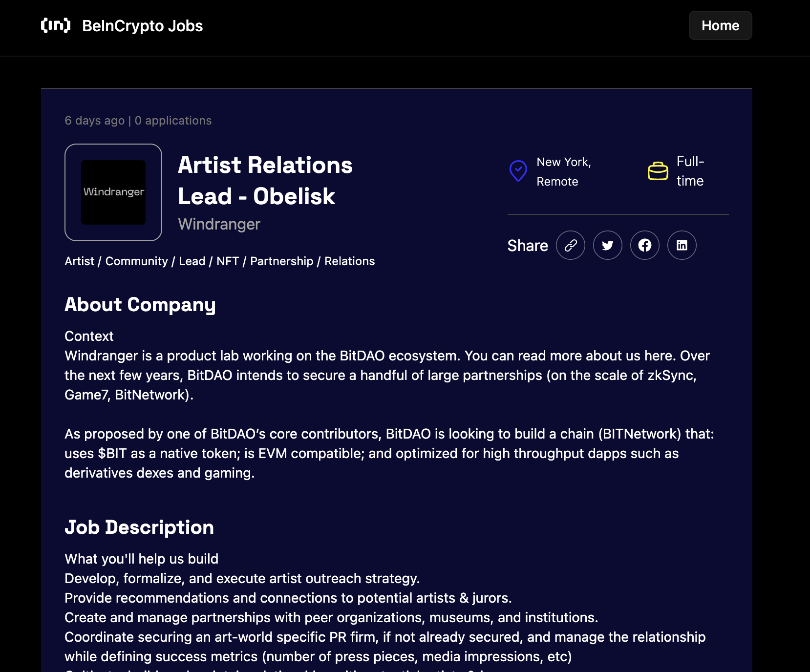Screen dimensions: 810x672
Task: Go to the Home page button
Action: click(x=720, y=25)
